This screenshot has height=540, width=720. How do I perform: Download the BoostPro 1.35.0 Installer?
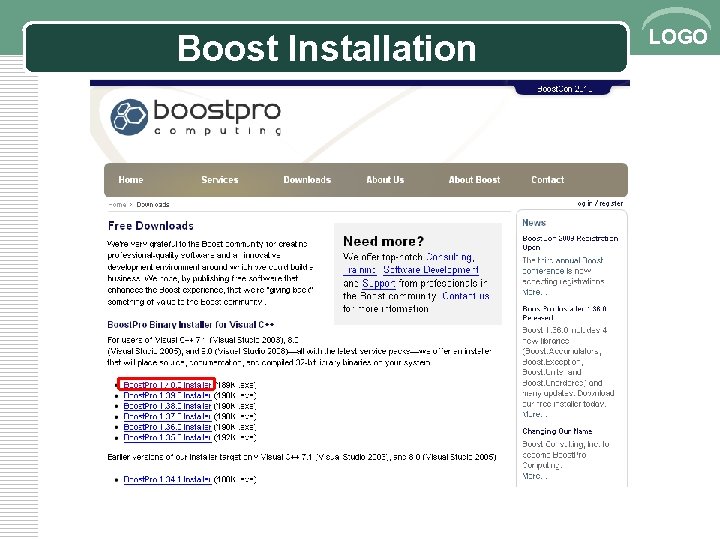(x=167, y=438)
